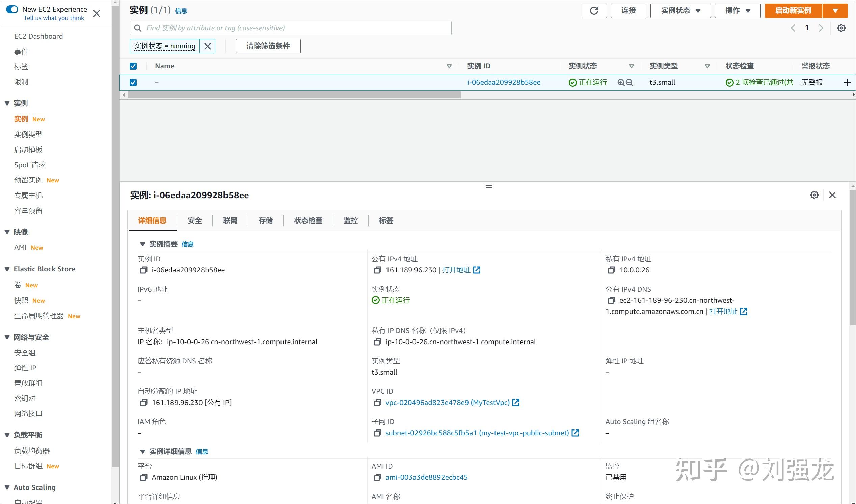Remove the 实例状态 = running filter
856x504 pixels.
[x=207, y=46]
